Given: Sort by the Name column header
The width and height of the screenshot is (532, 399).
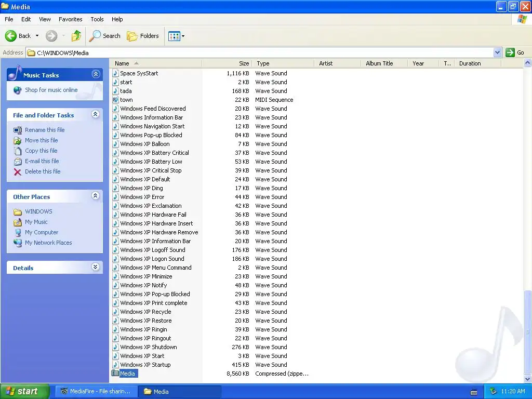Looking at the screenshot, I should (x=156, y=63).
